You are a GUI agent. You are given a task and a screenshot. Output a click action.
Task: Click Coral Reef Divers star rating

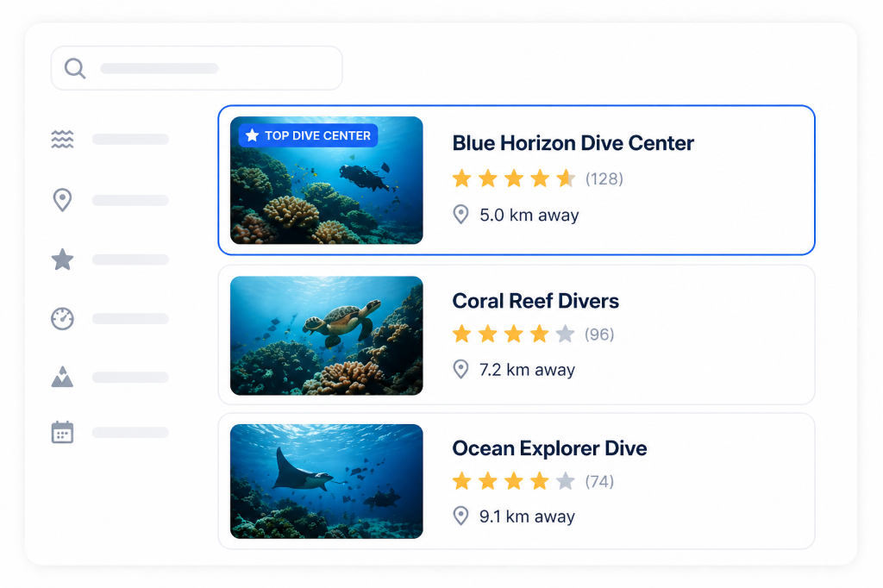point(512,334)
